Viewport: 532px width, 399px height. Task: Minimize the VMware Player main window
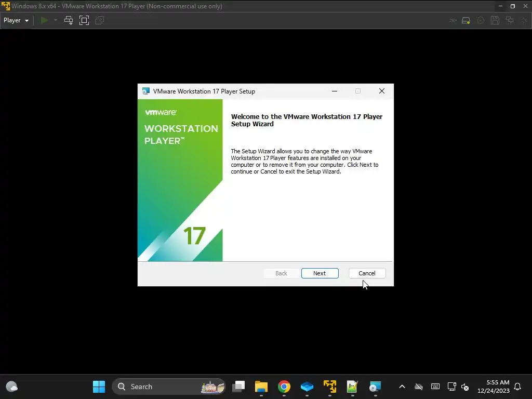[500, 6]
